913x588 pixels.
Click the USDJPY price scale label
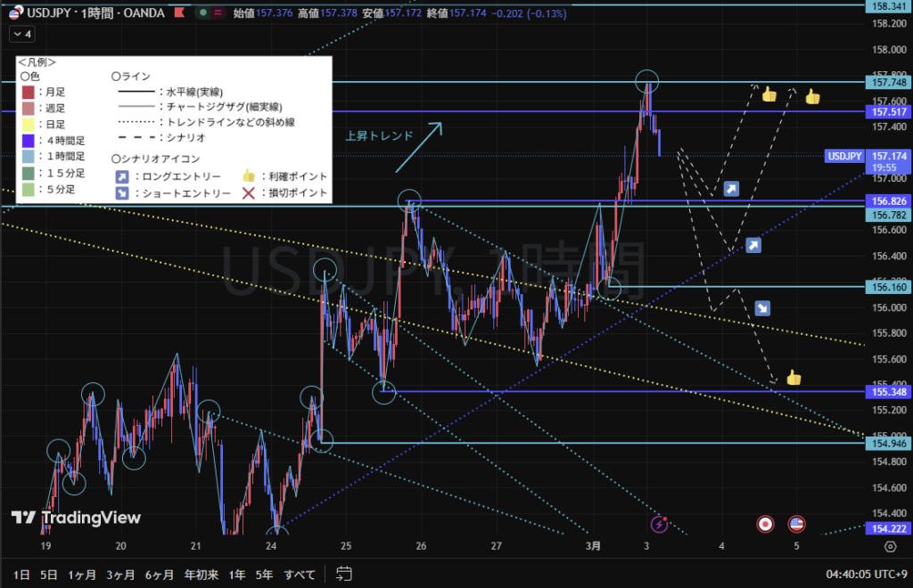click(x=844, y=156)
